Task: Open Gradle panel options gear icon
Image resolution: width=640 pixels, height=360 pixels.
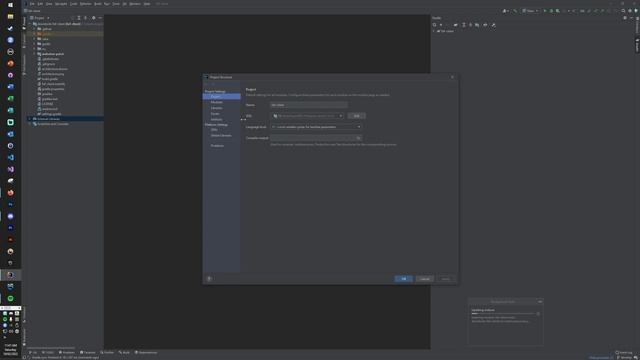Action: coord(625,18)
